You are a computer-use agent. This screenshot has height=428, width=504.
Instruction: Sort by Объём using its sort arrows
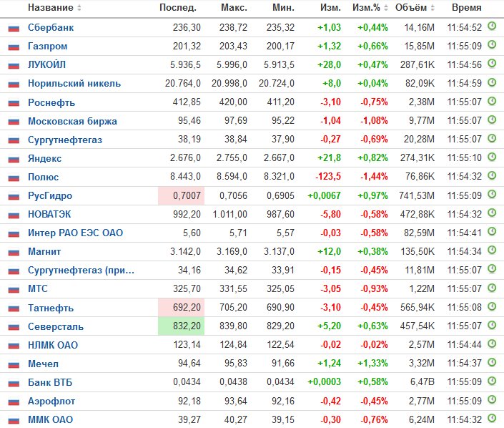pos(433,8)
